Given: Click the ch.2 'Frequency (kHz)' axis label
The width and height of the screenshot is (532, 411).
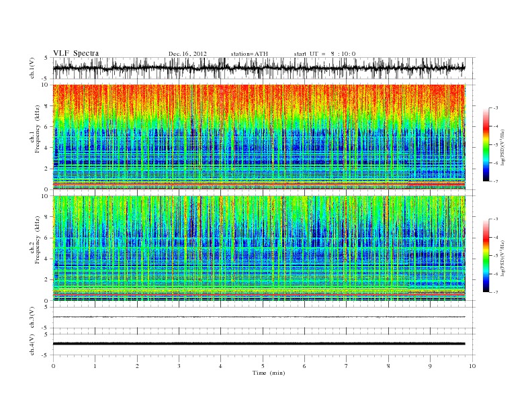Looking at the screenshot, I should tap(38, 240).
